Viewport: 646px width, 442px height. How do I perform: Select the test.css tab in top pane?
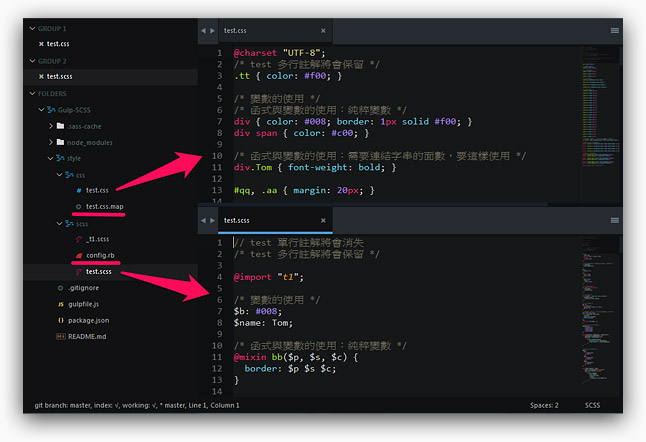coord(235,31)
